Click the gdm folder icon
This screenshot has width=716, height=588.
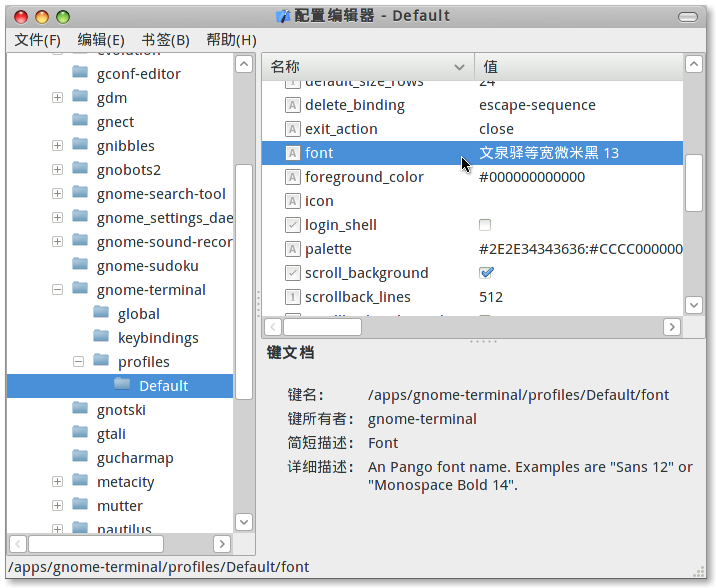pyautogui.click(x=80, y=96)
